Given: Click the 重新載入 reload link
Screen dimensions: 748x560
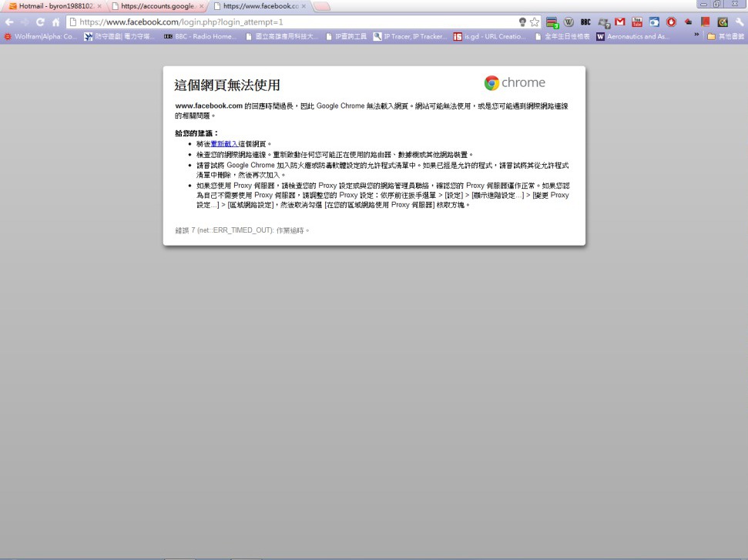Looking at the screenshot, I should pyautogui.click(x=223, y=143).
